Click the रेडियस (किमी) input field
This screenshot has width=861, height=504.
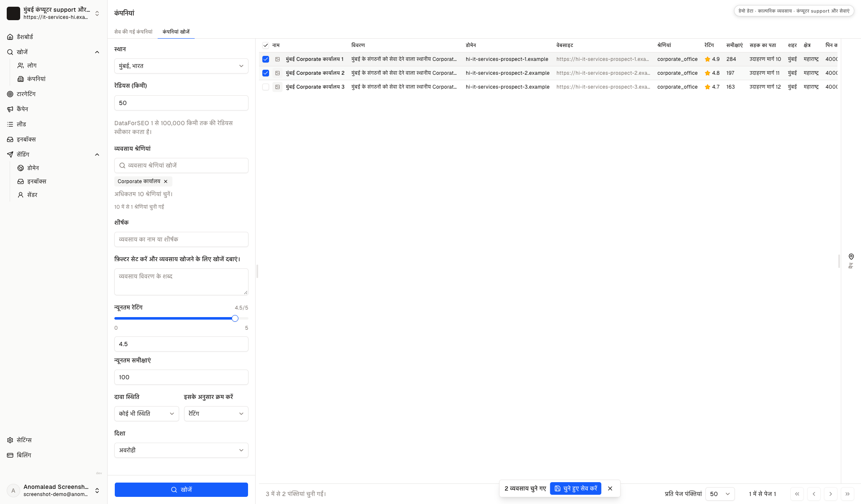181,103
